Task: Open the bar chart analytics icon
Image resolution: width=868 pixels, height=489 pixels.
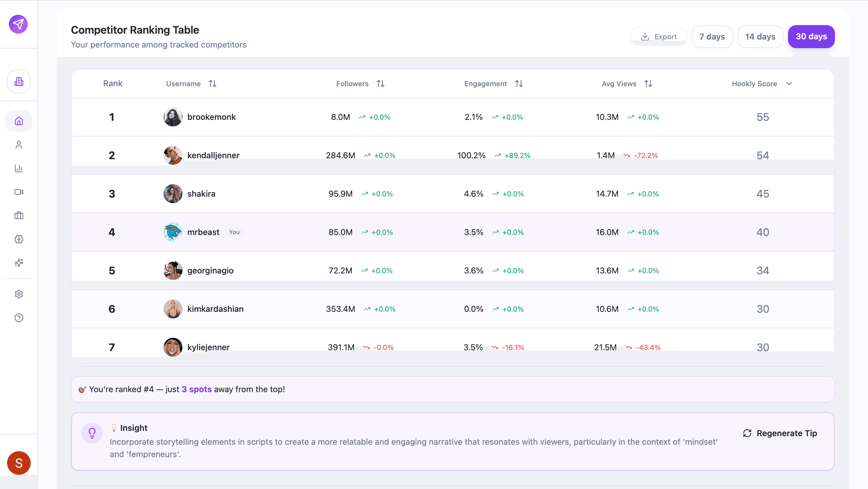Action: tap(19, 168)
